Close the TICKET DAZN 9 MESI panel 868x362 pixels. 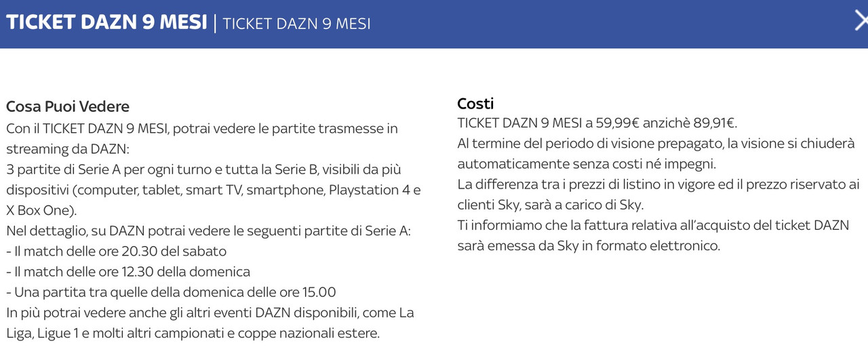pyautogui.click(x=861, y=21)
